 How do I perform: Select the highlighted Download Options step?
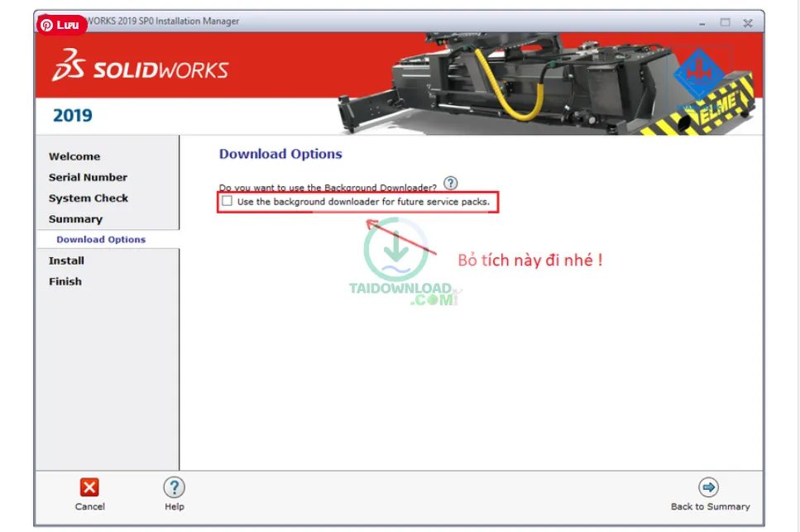[x=102, y=238]
